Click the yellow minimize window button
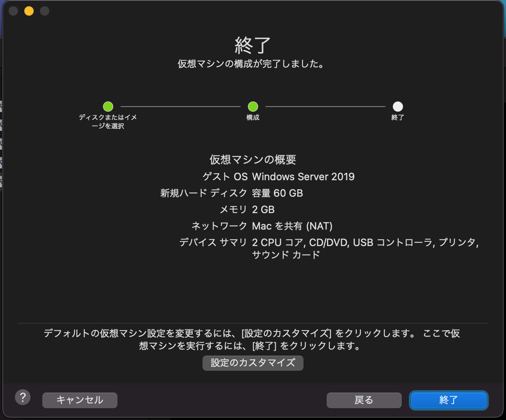Screen dimensions: 506x420 point(29,11)
